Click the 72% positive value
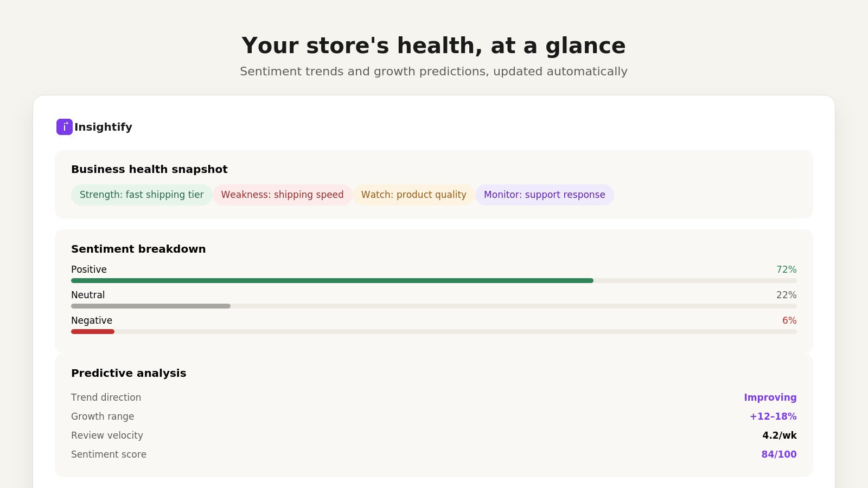Screen dimensions: 868x488 point(786,269)
